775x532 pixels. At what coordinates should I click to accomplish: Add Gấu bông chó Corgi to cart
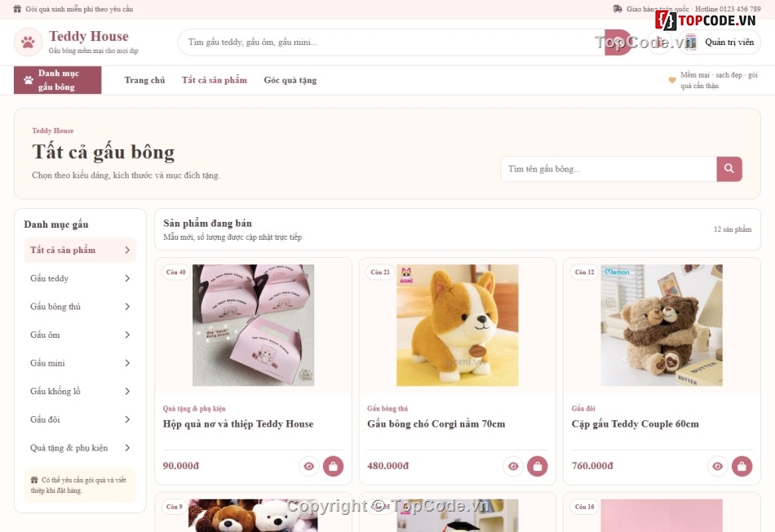coord(538,466)
